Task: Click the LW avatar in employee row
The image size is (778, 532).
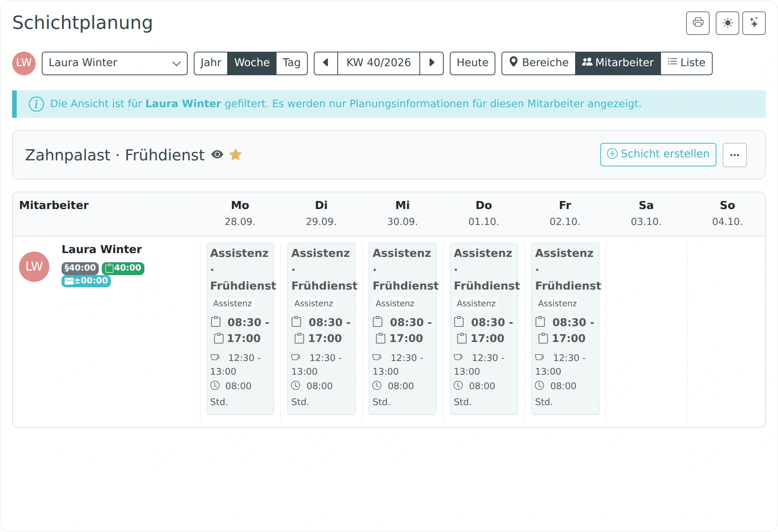Action: coord(34,266)
